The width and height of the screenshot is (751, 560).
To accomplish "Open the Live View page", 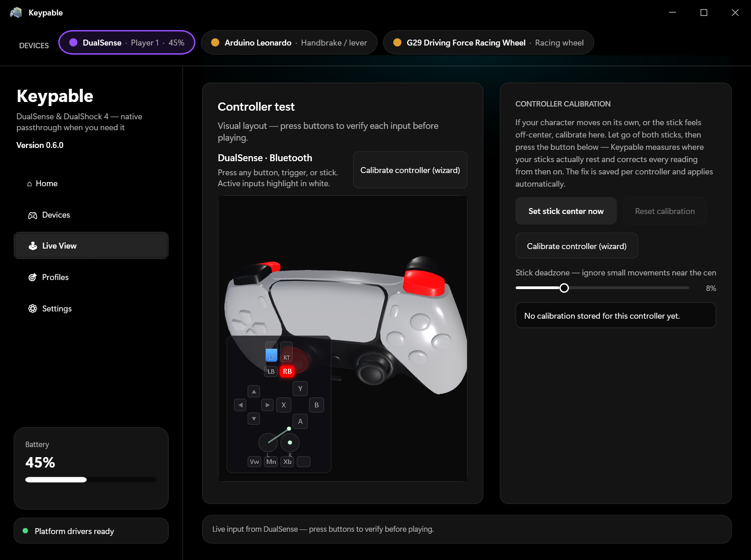I will 91,246.
